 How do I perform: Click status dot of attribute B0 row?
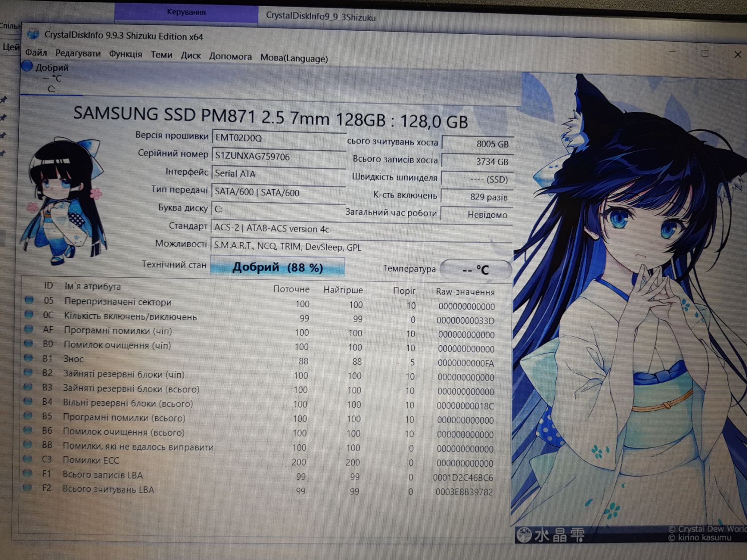[28, 343]
